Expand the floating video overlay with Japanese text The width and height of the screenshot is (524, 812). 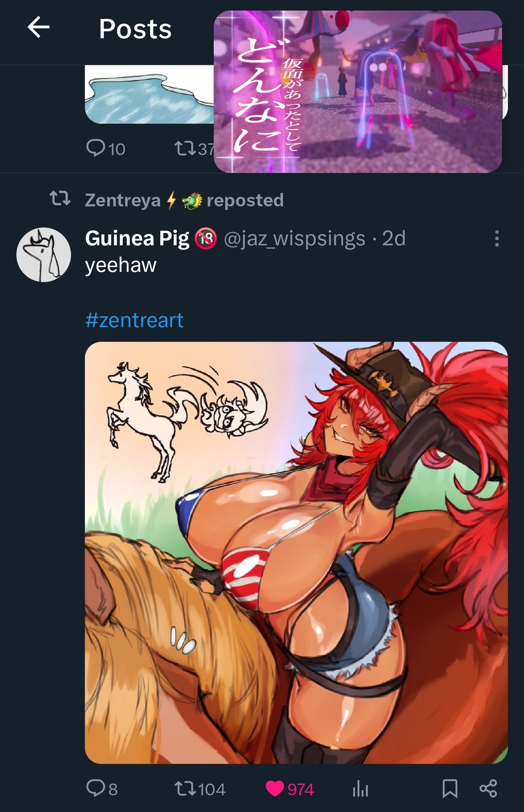click(x=358, y=91)
